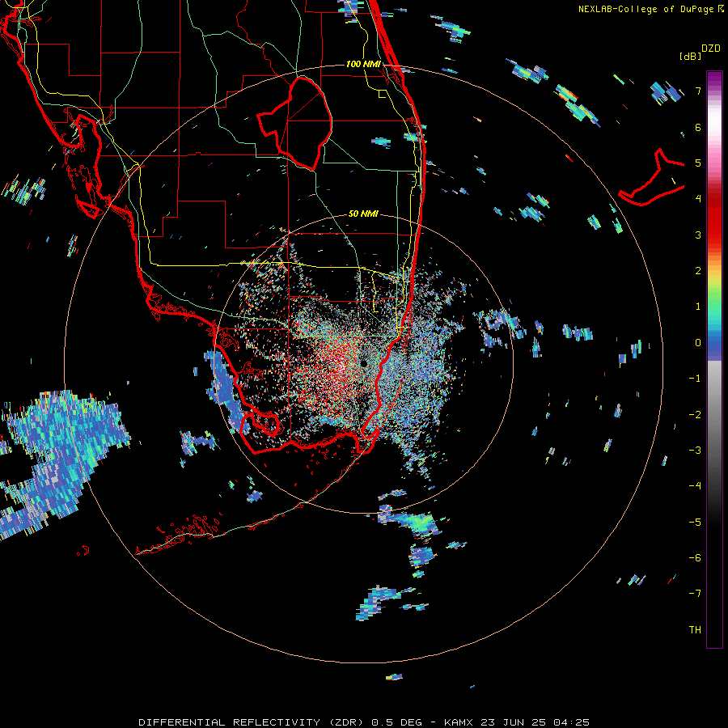This screenshot has height=728, width=728.
Task: Click the 3 dB value on the color scale
Action: (x=698, y=235)
